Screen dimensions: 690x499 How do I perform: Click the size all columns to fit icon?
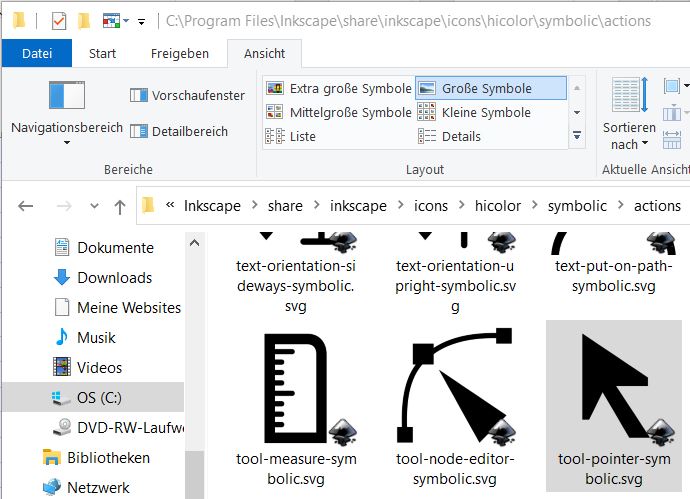672,140
